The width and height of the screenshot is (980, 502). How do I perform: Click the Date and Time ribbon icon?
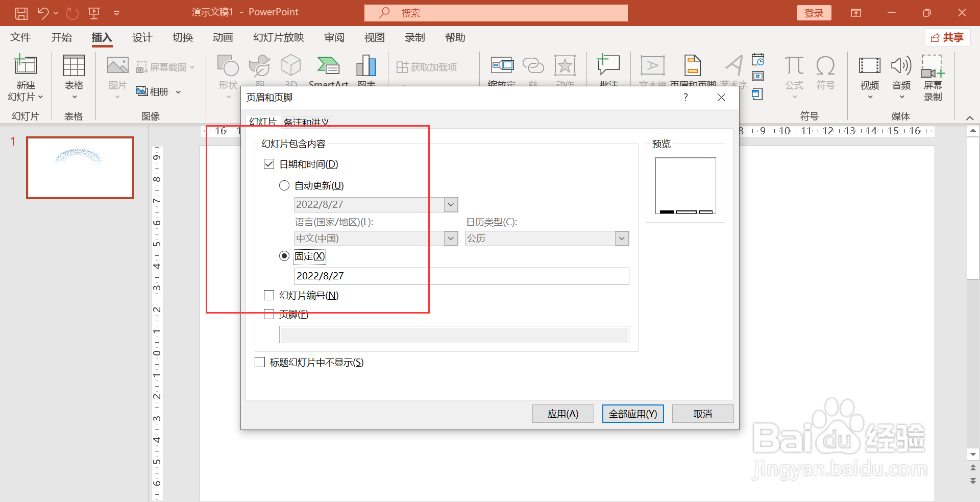[x=758, y=60]
